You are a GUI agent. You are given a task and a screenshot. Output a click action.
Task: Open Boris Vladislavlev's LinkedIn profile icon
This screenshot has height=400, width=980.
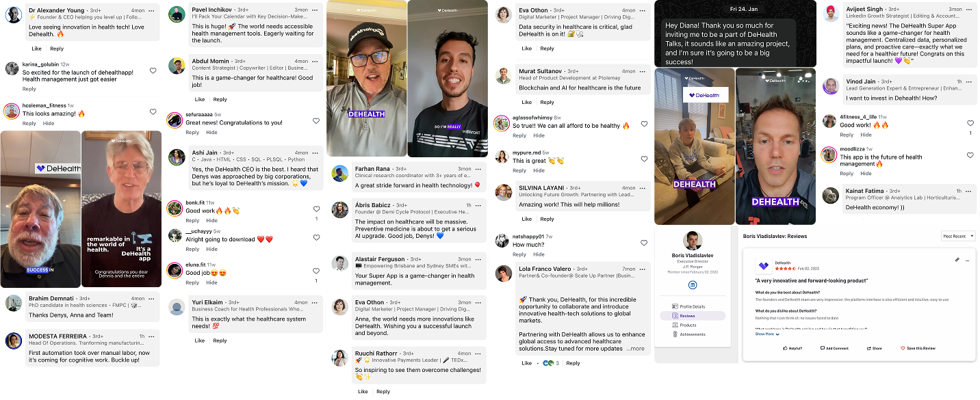692,284
